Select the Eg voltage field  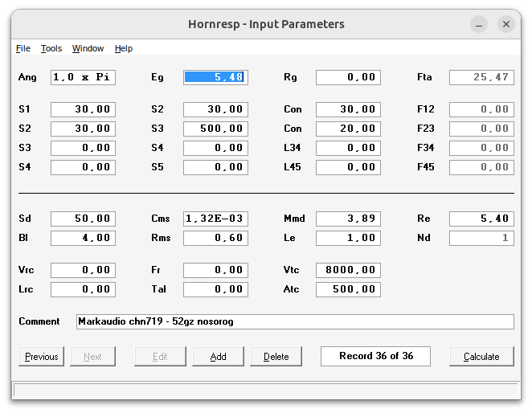[x=215, y=77]
